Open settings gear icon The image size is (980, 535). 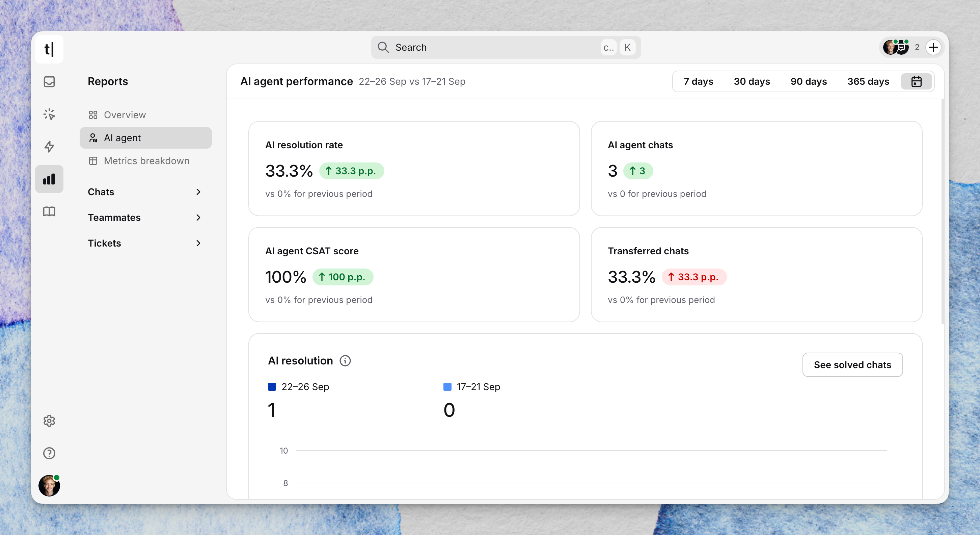coord(49,421)
